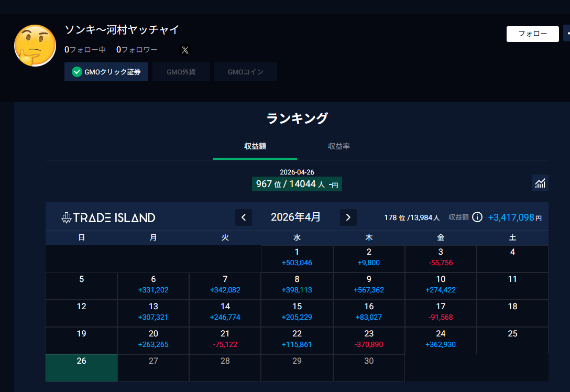
Task: Switch to the 収益額 tab
Action: [x=255, y=146]
